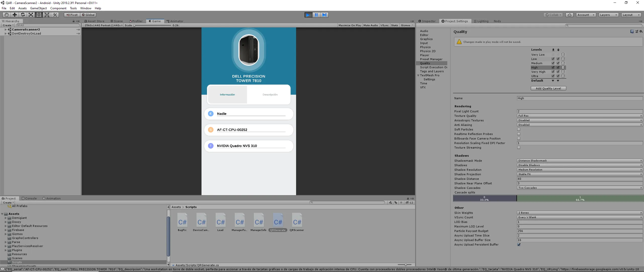Screen dimensions: 644x272
Task: Open the Skin Weights dropdown
Action: pos(580,213)
